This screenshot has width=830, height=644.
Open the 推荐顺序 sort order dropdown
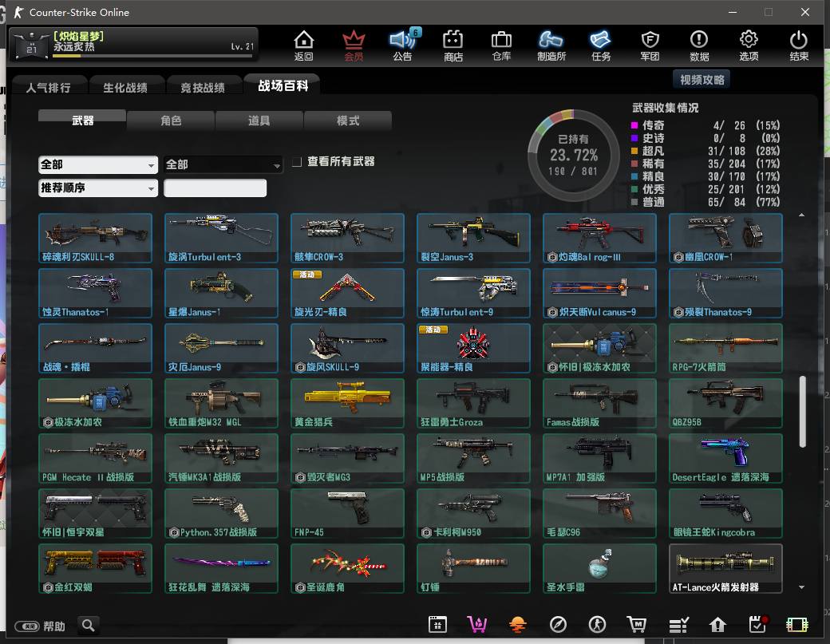point(97,188)
